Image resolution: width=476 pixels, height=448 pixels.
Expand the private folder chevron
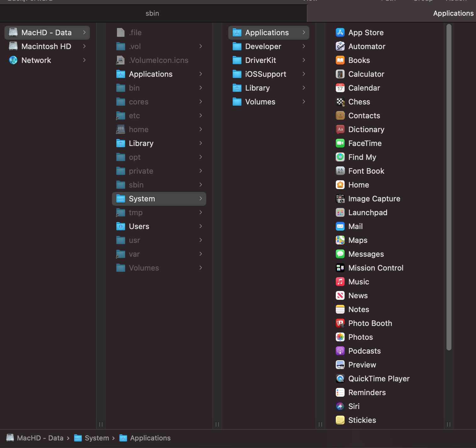click(201, 171)
